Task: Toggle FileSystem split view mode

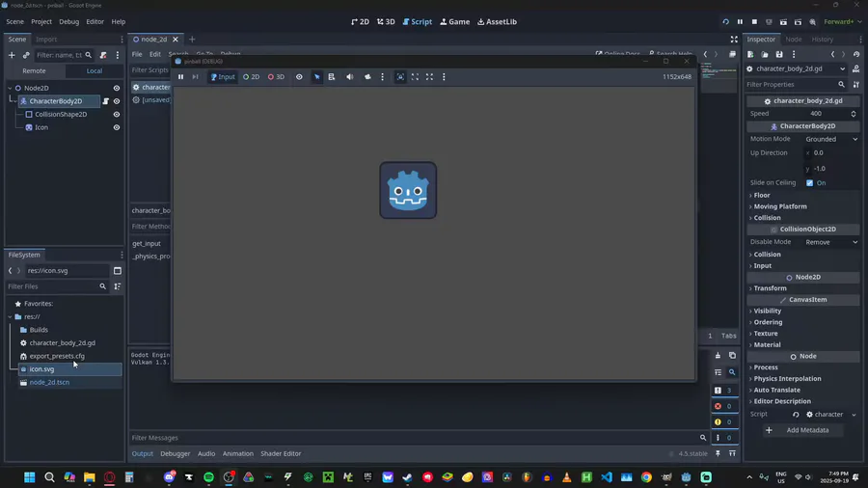Action: tap(118, 271)
